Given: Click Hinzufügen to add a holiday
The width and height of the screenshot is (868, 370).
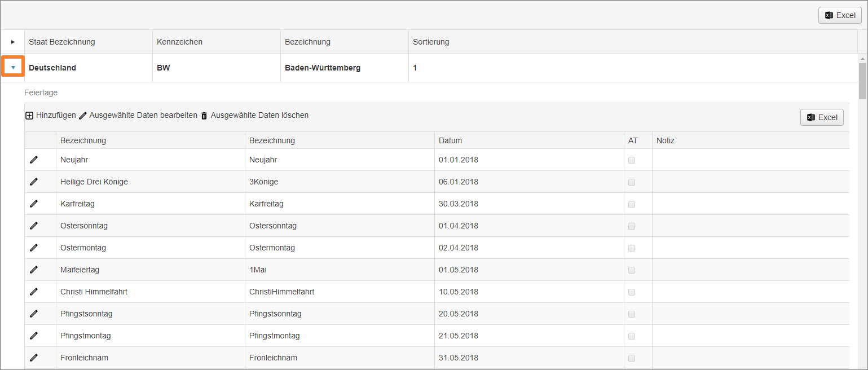Looking at the screenshot, I should 51,116.
